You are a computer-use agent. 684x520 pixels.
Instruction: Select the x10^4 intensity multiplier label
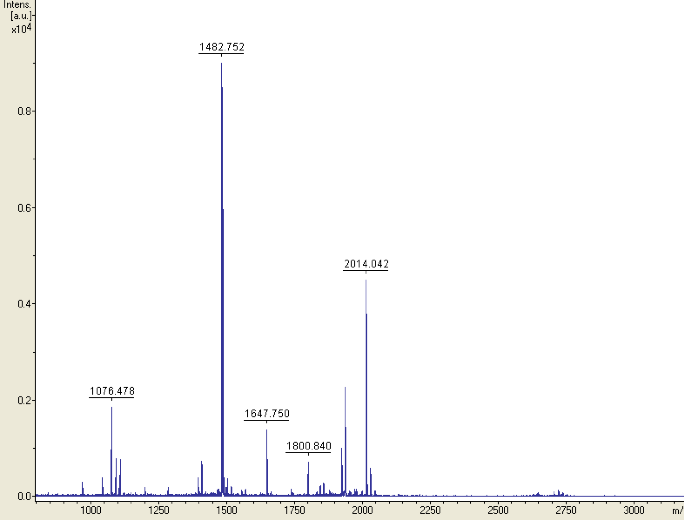(x=20, y=29)
